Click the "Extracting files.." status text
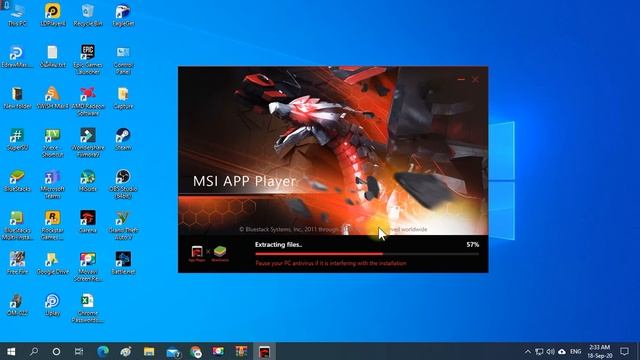This screenshot has width=640, height=360. click(278, 244)
